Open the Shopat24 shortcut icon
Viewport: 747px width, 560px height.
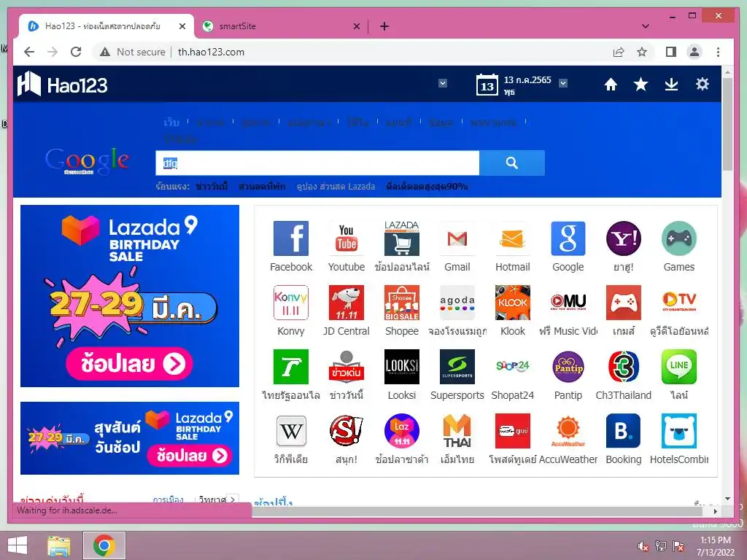pos(513,367)
